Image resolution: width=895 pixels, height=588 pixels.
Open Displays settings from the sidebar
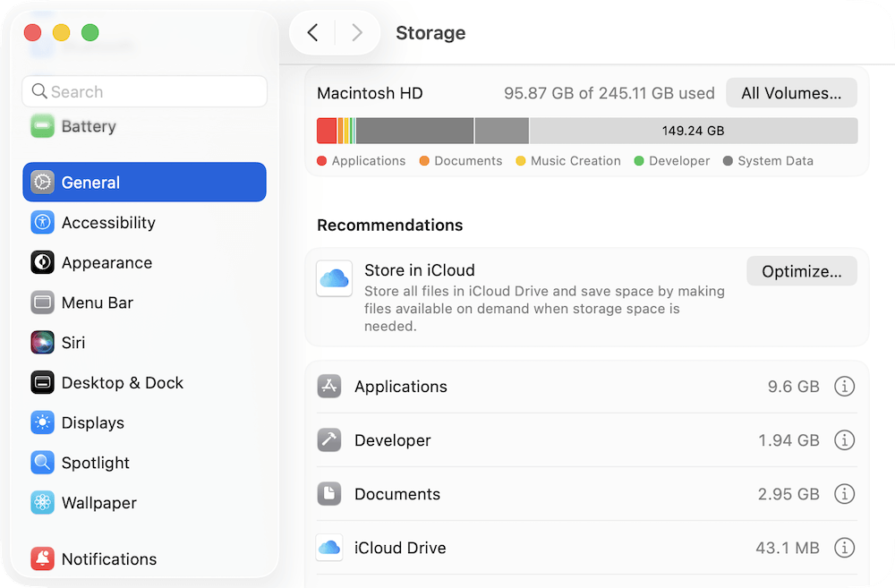tap(41, 422)
